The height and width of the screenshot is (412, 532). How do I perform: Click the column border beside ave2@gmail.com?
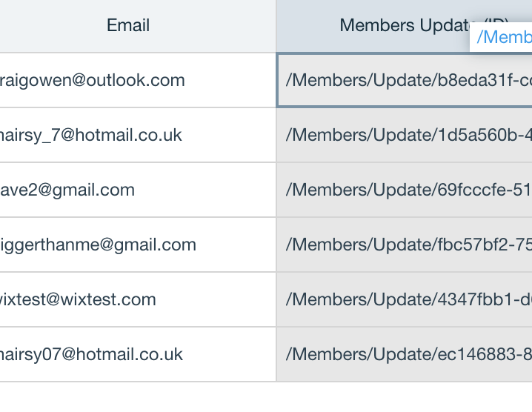click(x=276, y=190)
